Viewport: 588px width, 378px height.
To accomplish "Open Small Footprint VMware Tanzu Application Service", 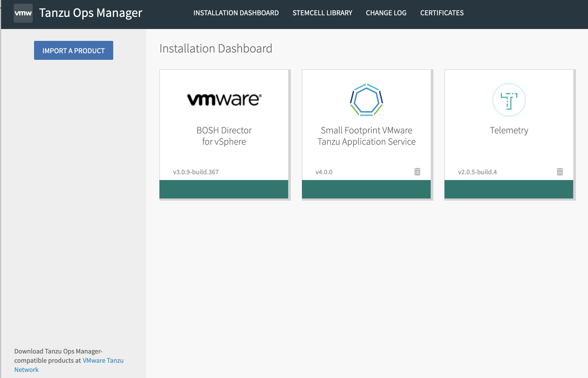I will tap(366, 136).
